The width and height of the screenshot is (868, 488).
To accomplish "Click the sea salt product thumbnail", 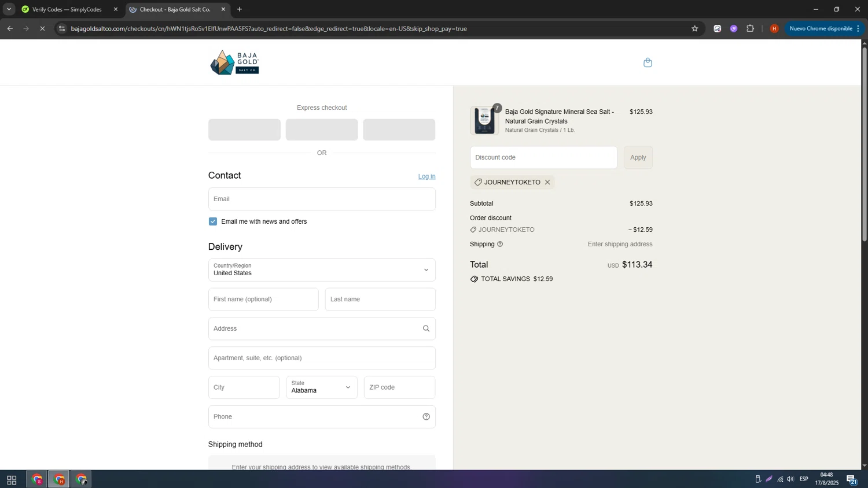I will [484, 121].
